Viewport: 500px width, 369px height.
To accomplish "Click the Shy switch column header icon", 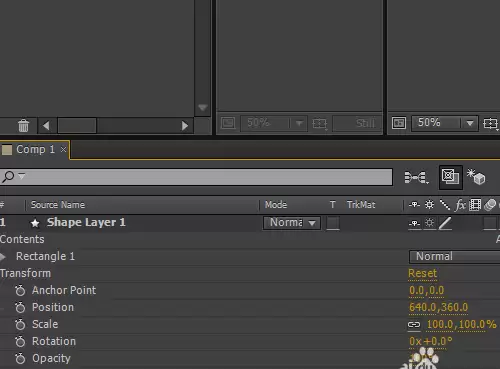I will pyautogui.click(x=414, y=205).
